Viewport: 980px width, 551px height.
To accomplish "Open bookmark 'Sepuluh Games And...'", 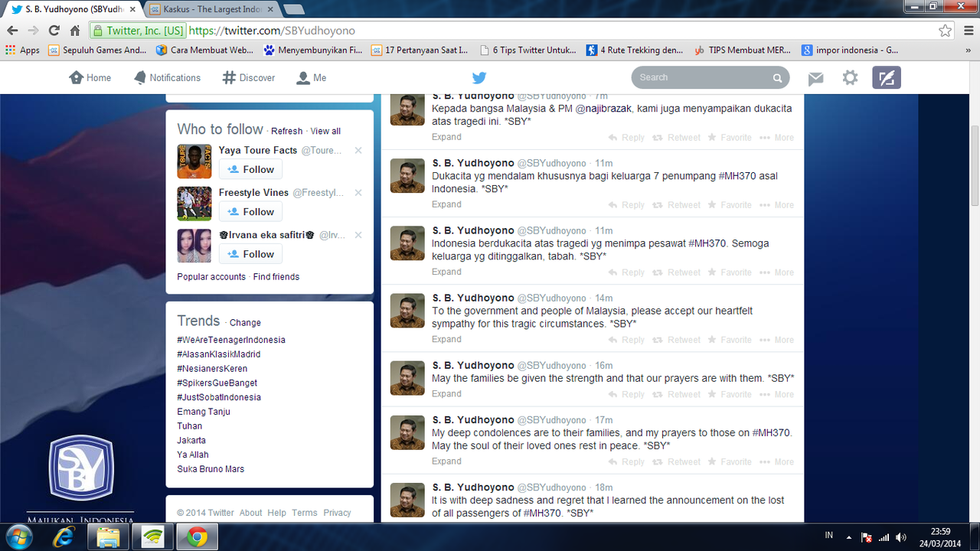I will (97, 50).
